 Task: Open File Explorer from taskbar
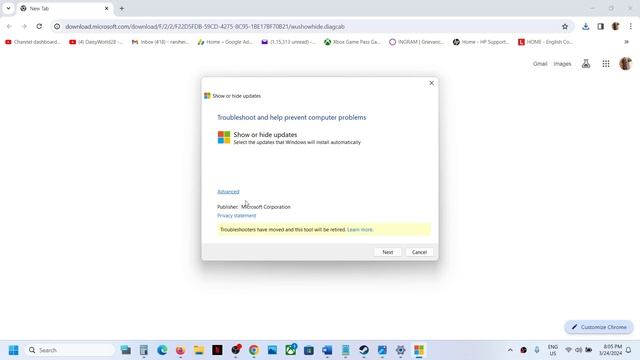tap(199, 350)
